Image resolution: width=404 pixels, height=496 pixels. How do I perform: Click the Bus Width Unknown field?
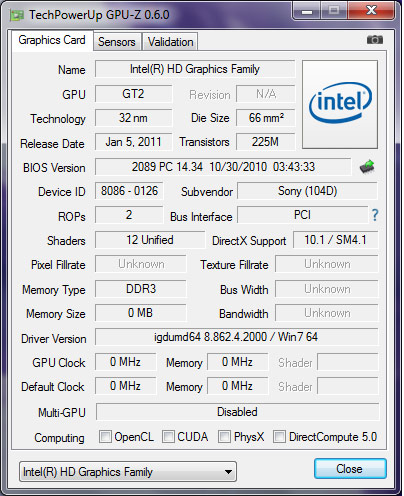pos(327,289)
